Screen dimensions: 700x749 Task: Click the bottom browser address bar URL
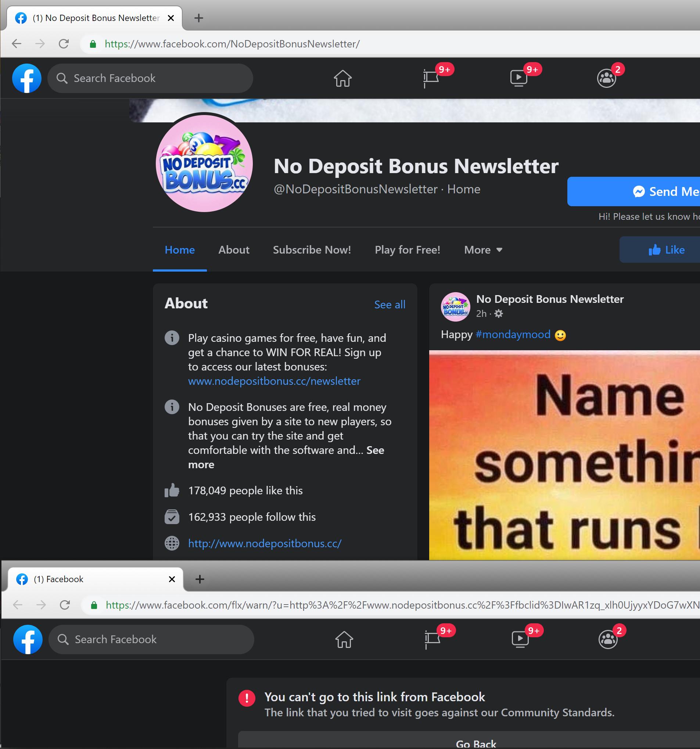[402, 605]
